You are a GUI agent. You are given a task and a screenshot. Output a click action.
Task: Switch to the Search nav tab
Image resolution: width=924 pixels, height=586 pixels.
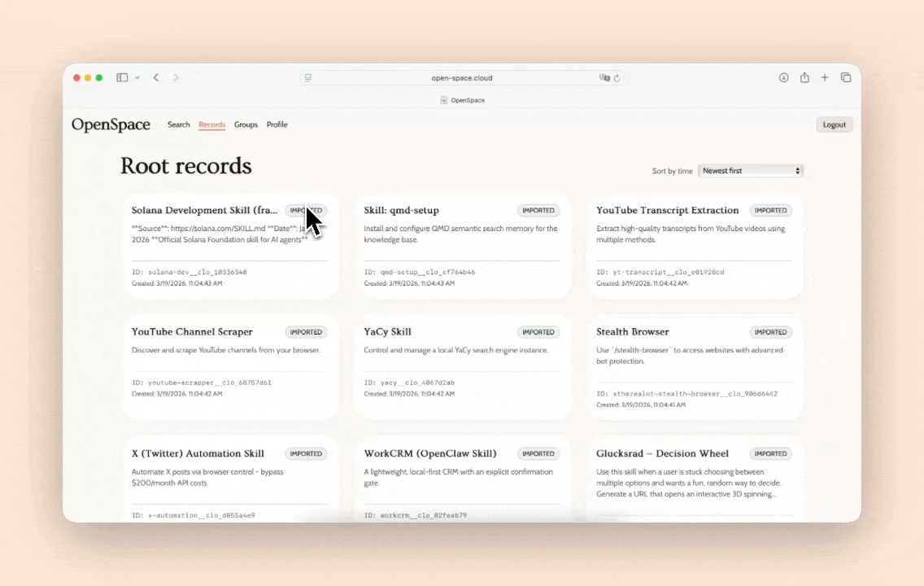(x=178, y=125)
